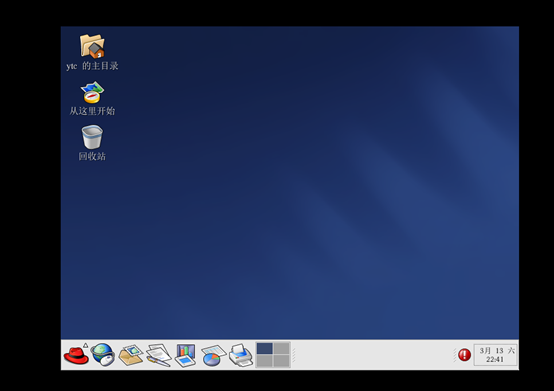The width and height of the screenshot is (554, 391).
Task: Launch the spreadsheet pie chart icon
Action: click(x=213, y=355)
